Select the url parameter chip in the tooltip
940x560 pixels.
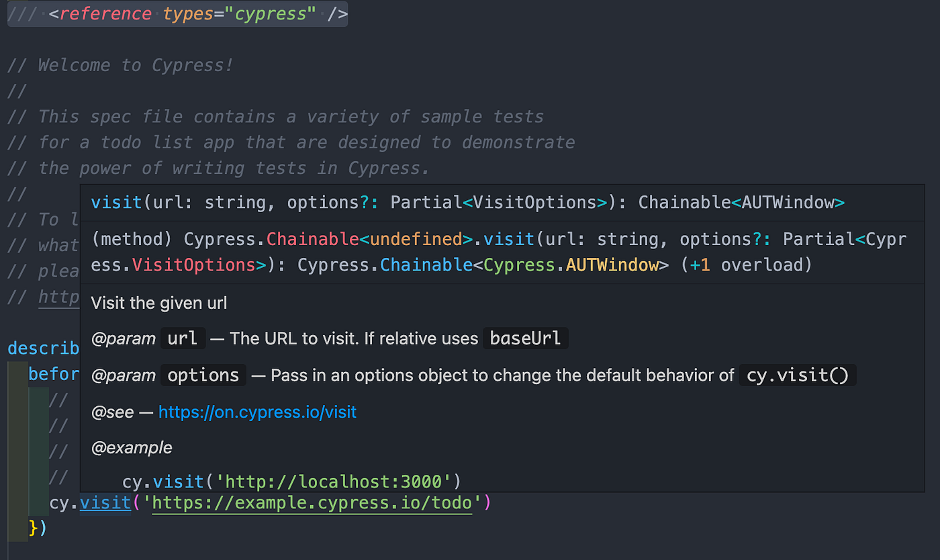183,338
